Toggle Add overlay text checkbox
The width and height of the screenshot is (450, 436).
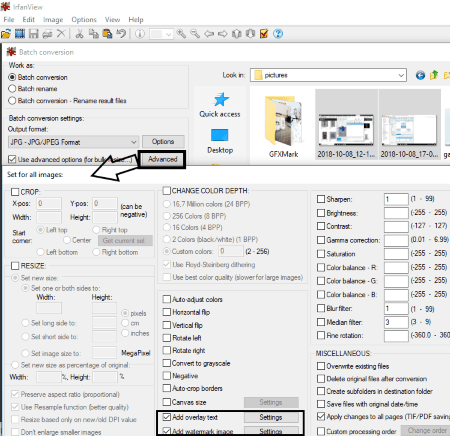(167, 417)
